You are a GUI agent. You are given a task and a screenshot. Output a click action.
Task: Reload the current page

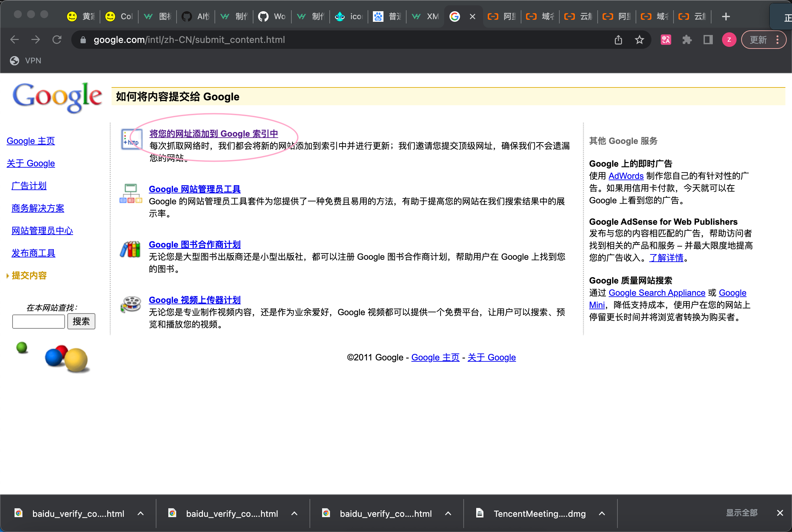[57, 40]
